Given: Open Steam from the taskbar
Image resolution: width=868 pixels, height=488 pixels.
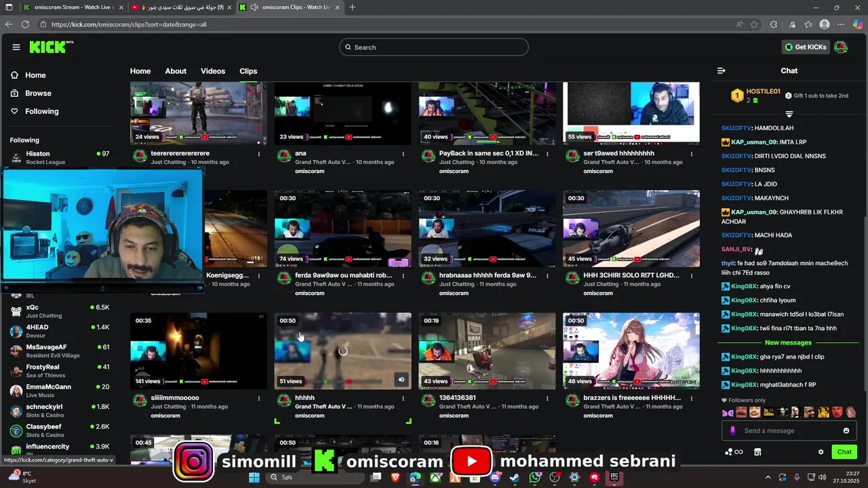Looking at the screenshot, I should [x=515, y=477].
